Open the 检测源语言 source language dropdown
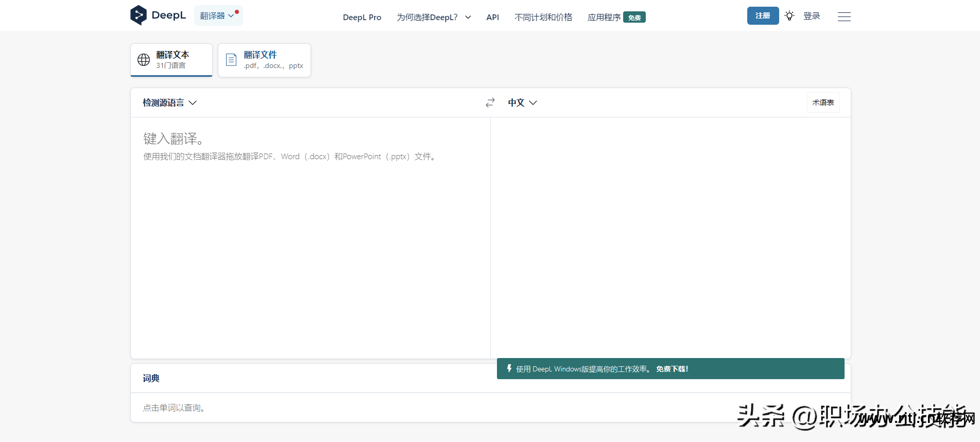Image resolution: width=980 pixels, height=442 pixels. coord(169,103)
